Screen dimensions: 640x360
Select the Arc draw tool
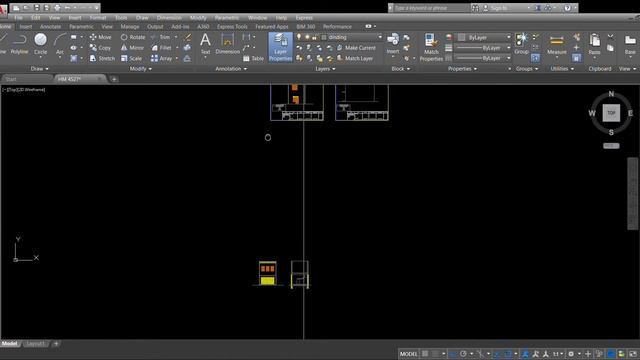pyautogui.click(x=60, y=44)
